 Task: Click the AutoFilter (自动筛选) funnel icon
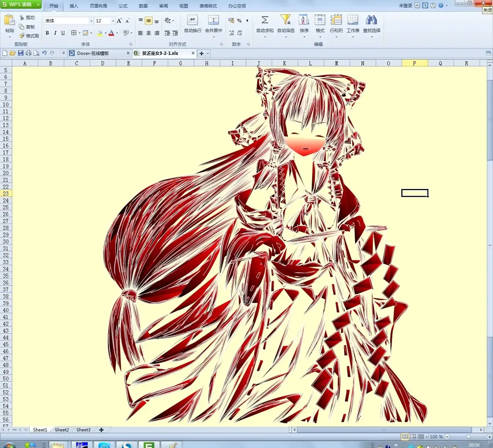[x=285, y=20]
